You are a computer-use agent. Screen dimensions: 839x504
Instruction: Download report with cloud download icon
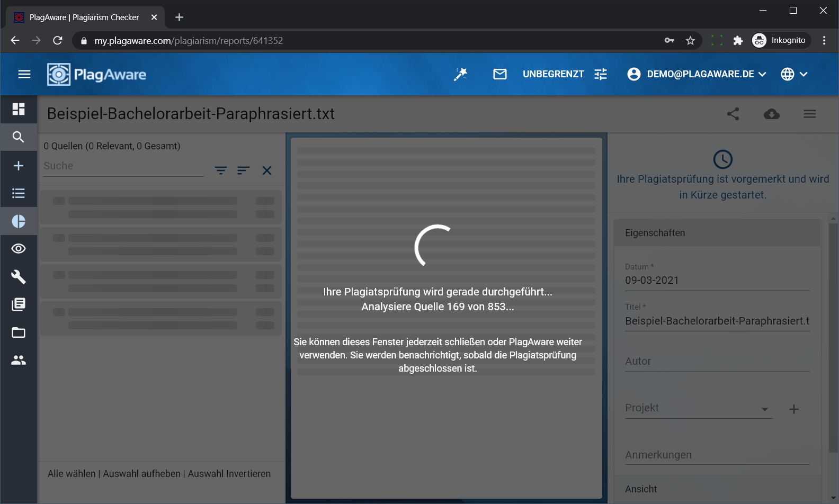click(772, 114)
